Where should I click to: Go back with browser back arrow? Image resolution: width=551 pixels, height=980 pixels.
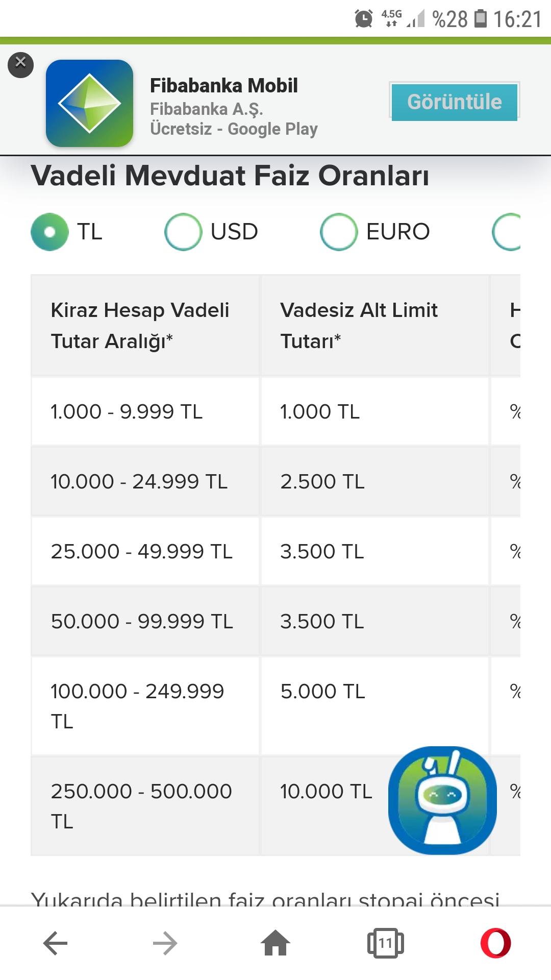coord(55,943)
